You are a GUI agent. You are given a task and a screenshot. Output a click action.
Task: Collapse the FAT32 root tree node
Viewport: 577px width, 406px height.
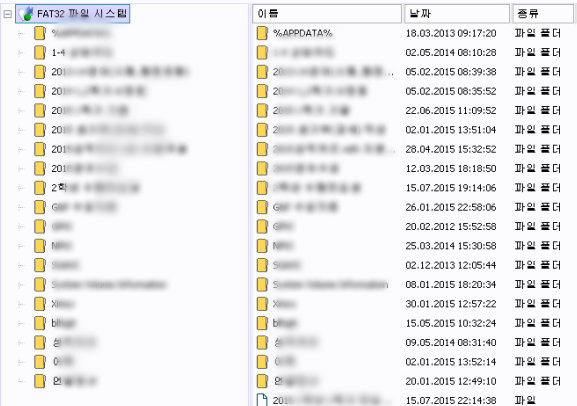(7, 14)
